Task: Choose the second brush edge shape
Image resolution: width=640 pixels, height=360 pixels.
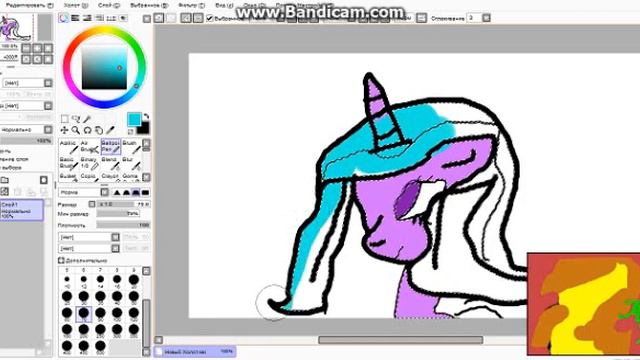Action: pos(127,192)
